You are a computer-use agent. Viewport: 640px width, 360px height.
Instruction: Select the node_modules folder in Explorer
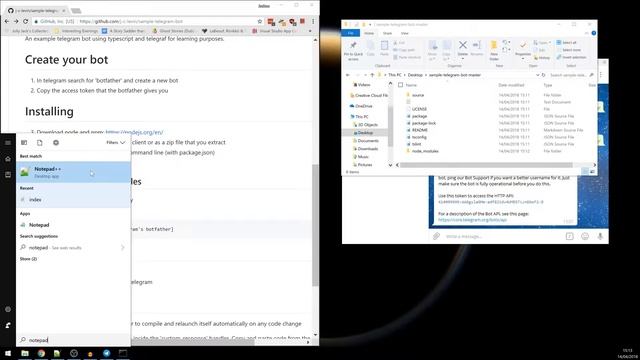(425, 151)
